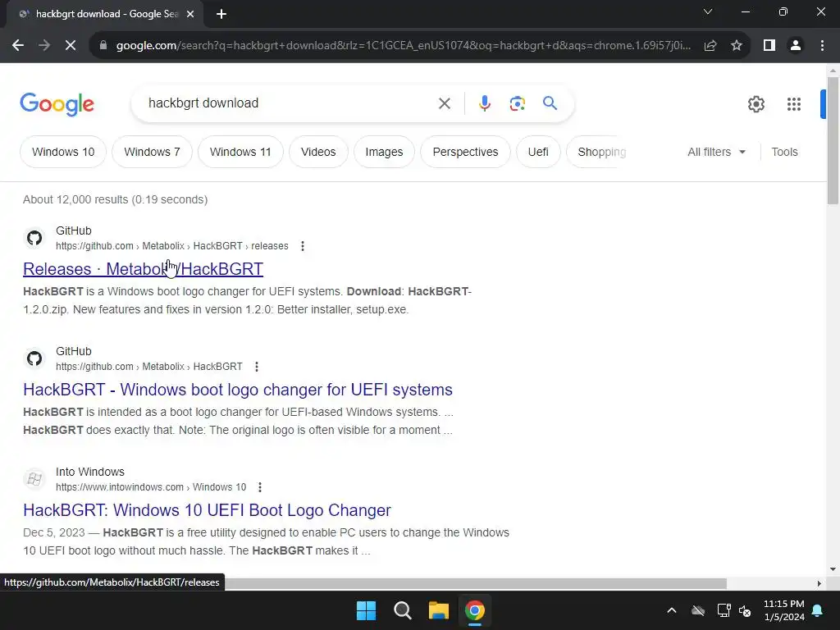Open notifications bell icon

point(818,610)
